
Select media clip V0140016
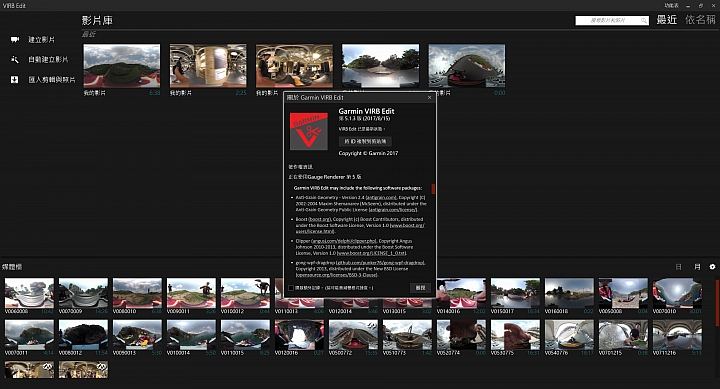tap(461, 293)
